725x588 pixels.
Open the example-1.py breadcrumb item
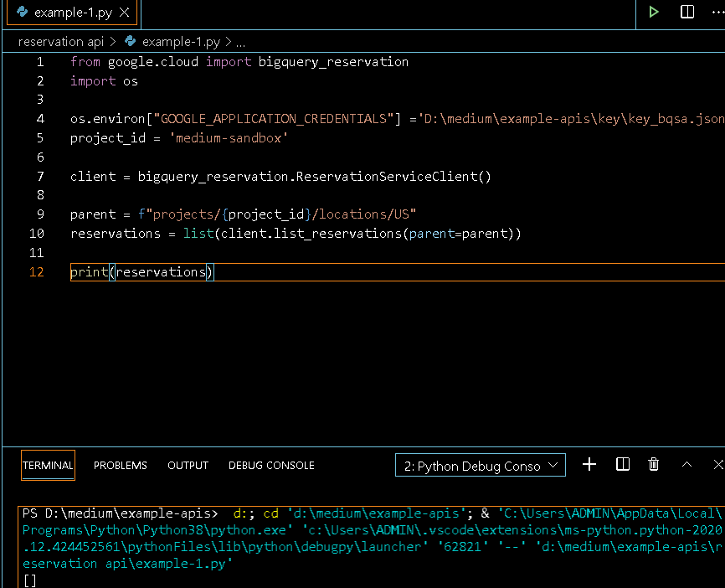click(x=181, y=42)
